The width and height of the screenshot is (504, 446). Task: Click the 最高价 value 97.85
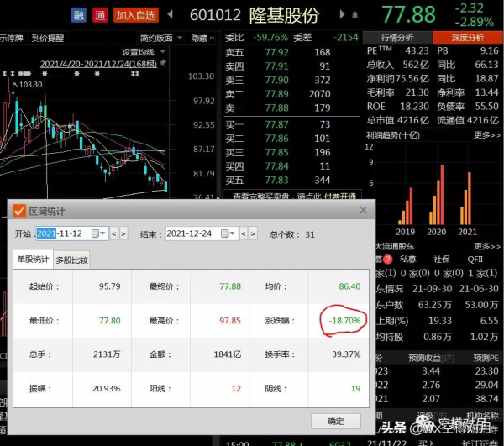tap(230, 320)
